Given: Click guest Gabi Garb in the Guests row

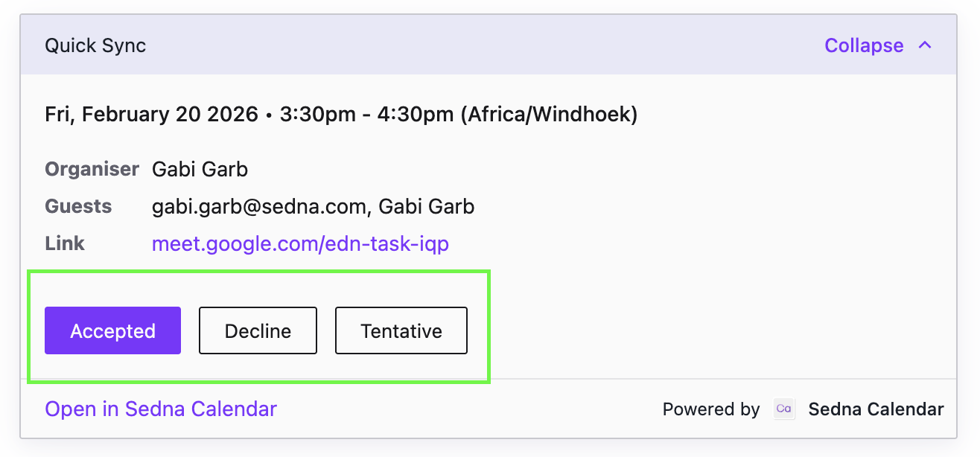Looking at the screenshot, I should [427, 206].
